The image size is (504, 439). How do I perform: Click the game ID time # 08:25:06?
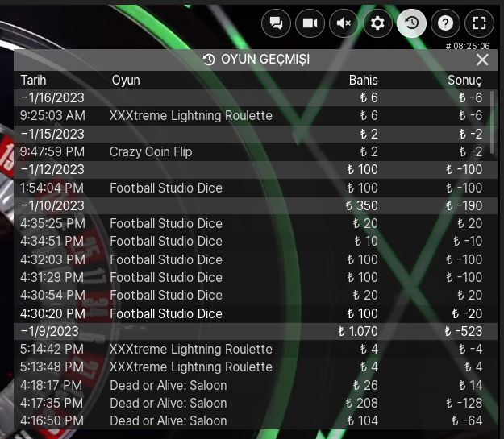[468, 46]
